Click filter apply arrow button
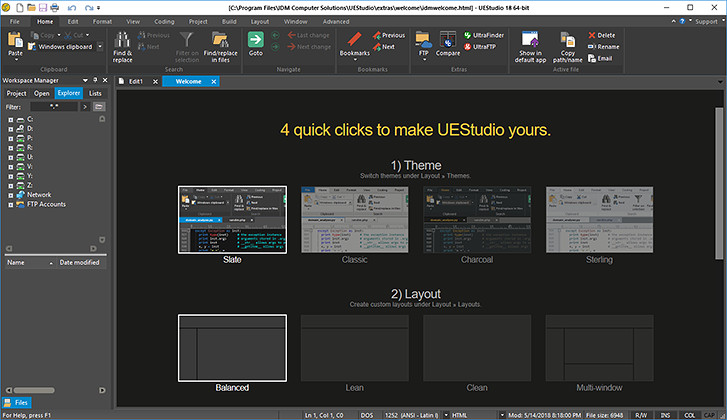The image size is (727, 420). [x=84, y=107]
